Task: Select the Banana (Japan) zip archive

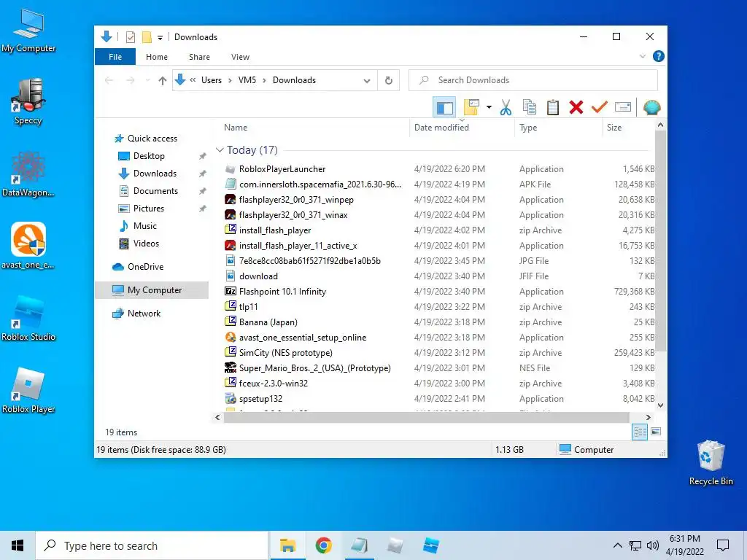Action: click(x=268, y=322)
